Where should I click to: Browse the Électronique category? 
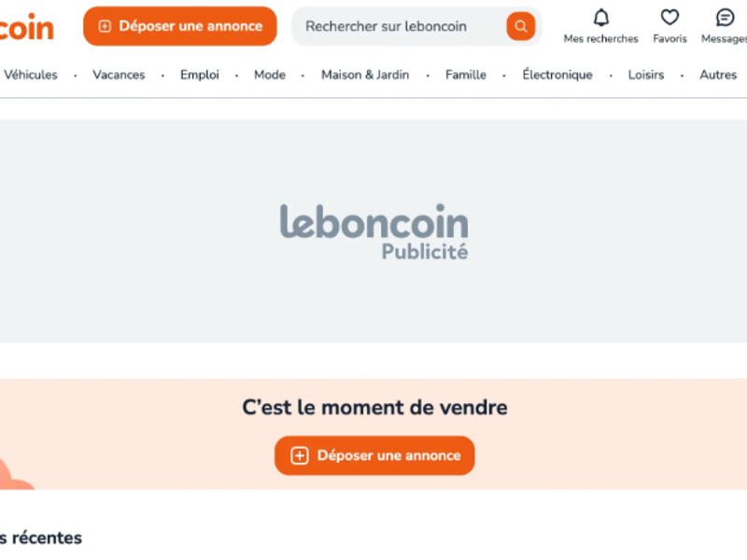tap(557, 75)
